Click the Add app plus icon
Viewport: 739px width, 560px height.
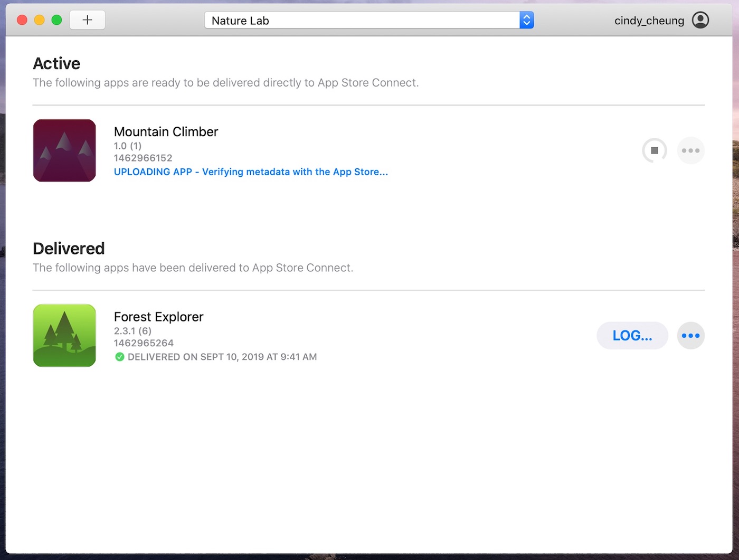(87, 20)
